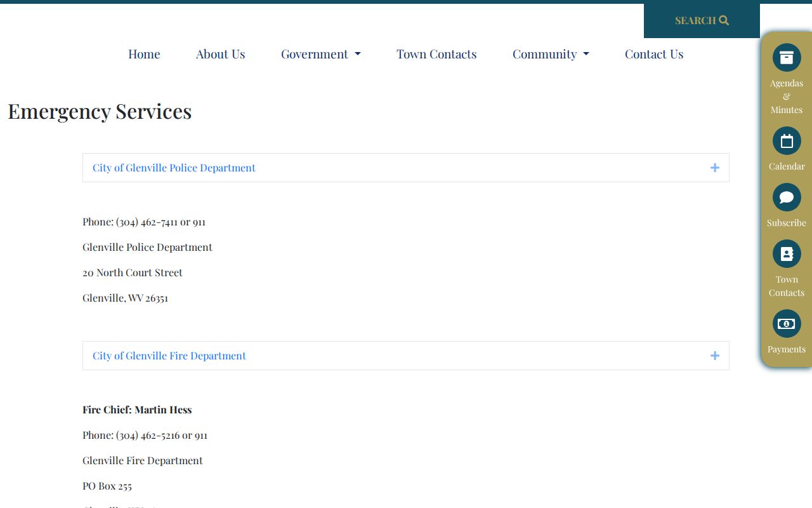Click the police phone number line
Image resolution: width=812 pixels, height=508 pixels.
pyautogui.click(x=144, y=222)
